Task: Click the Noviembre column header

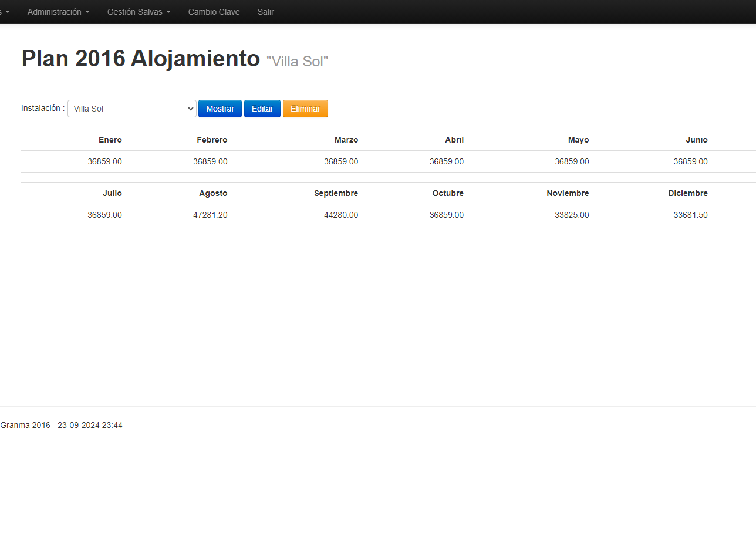Action: pos(568,193)
